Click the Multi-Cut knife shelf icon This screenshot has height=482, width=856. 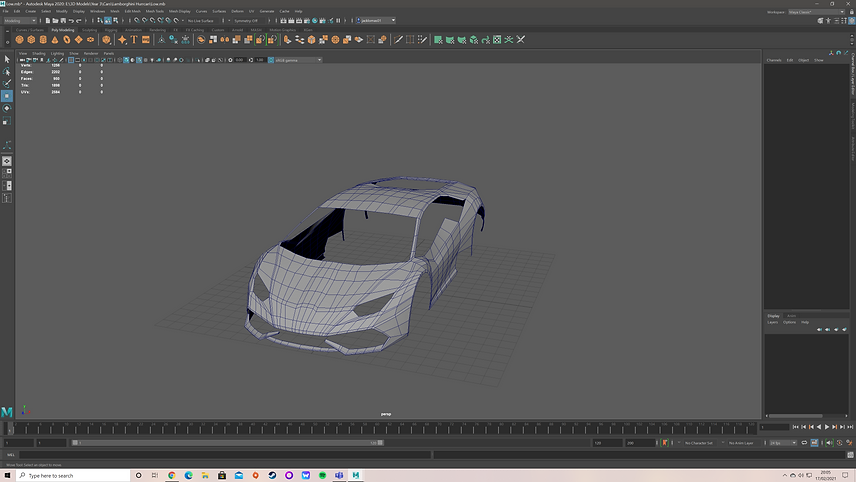pos(398,40)
